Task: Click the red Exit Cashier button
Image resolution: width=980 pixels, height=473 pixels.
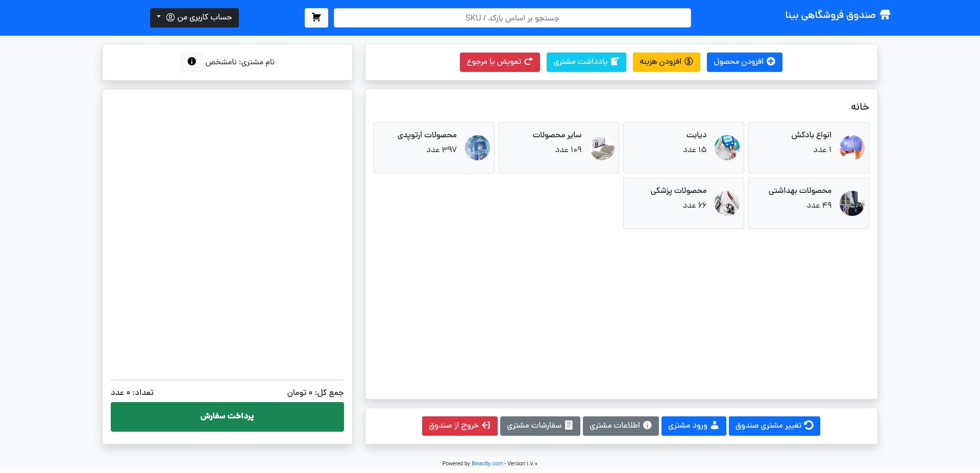Action: pos(459,426)
